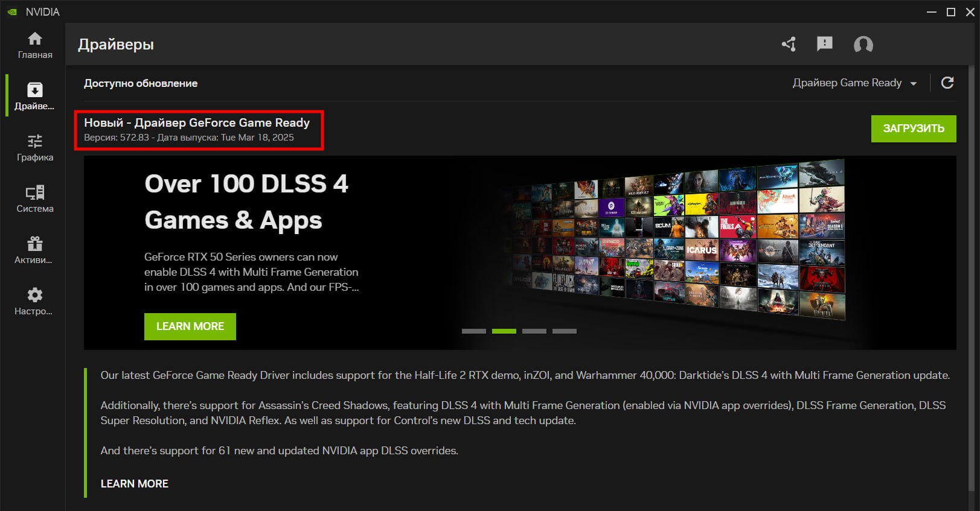
Task: Open the LEARN MORE link below release notes
Action: coord(134,484)
